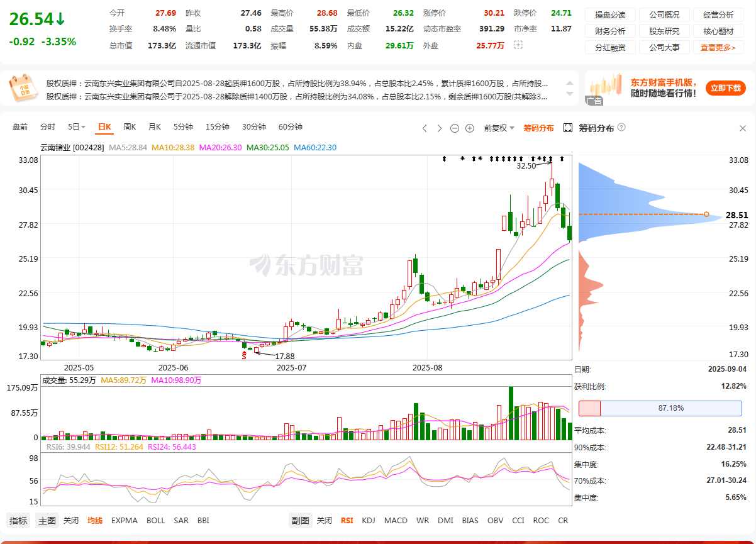Image resolution: width=756 pixels, height=544 pixels.
Task: Click 指标 indicator label button
Action: [x=18, y=521]
